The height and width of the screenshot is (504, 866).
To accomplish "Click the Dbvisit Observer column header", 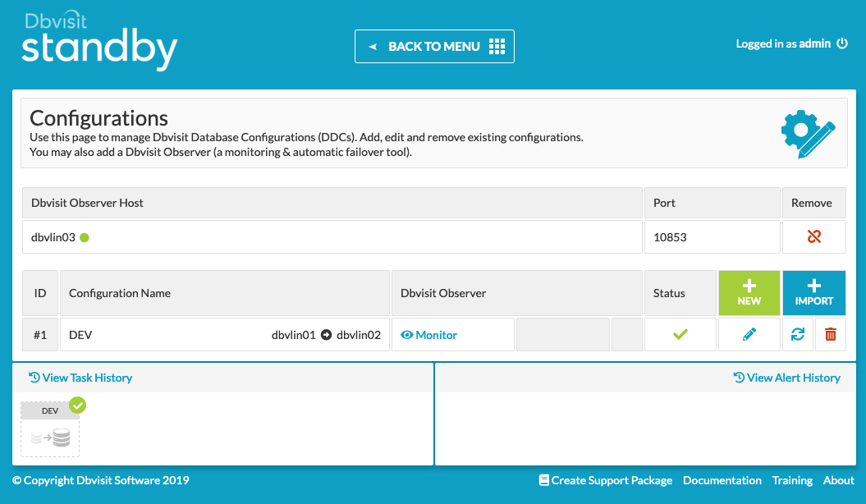I will 517,293.
